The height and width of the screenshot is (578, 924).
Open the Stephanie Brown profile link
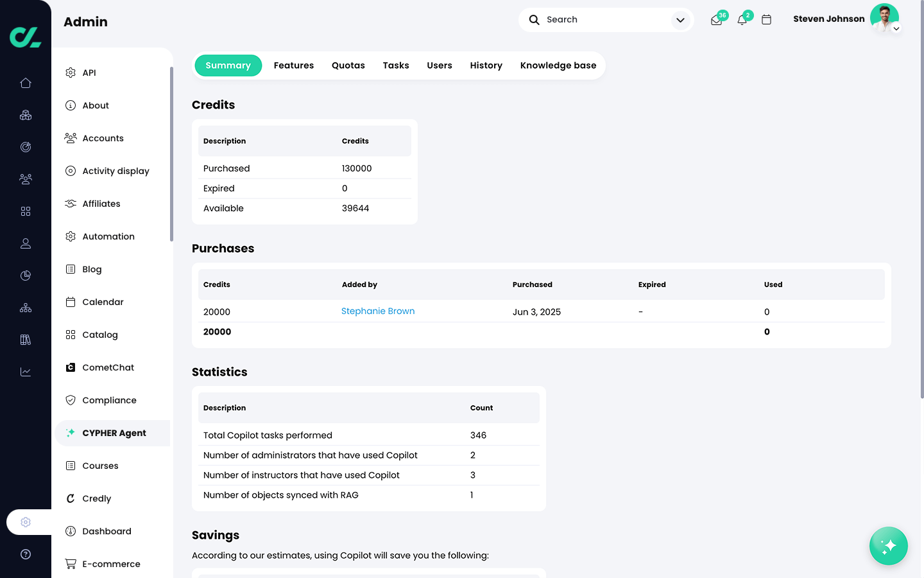pyautogui.click(x=378, y=311)
